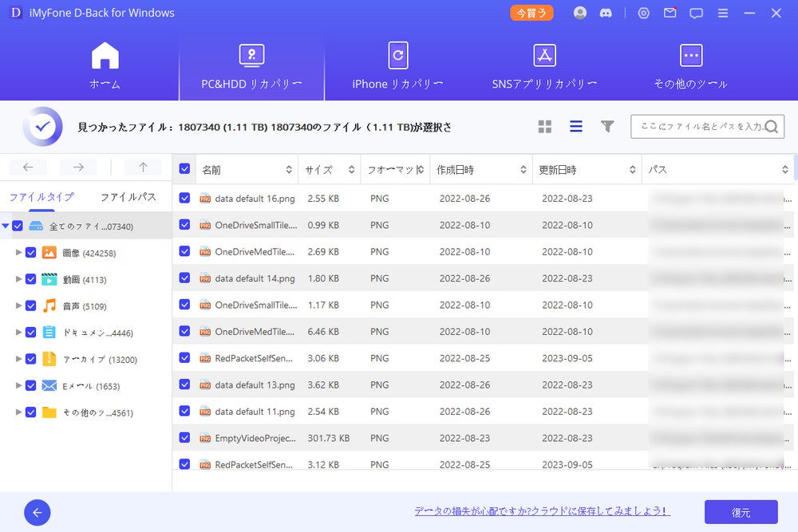Click the round back arrow button

click(38, 512)
